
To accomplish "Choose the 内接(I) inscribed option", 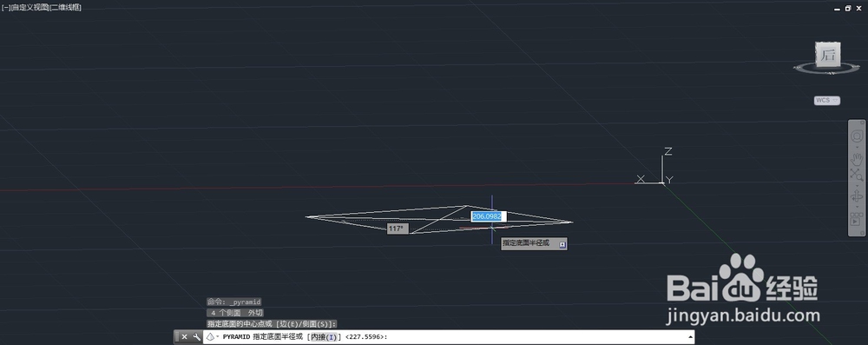I will (x=323, y=336).
